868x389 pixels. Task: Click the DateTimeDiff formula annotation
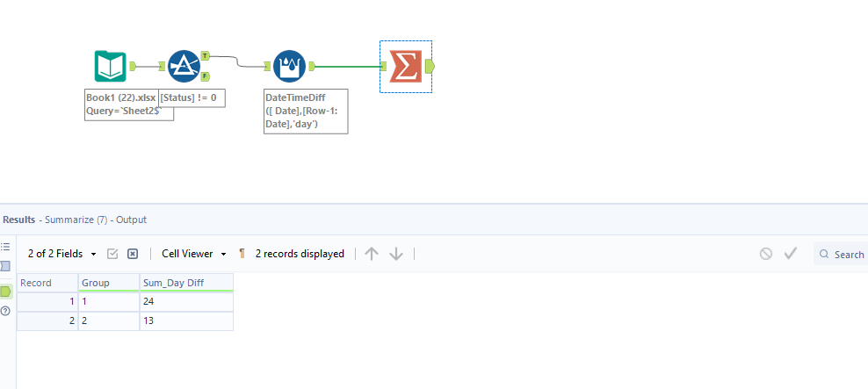click(x=306, y=112)
